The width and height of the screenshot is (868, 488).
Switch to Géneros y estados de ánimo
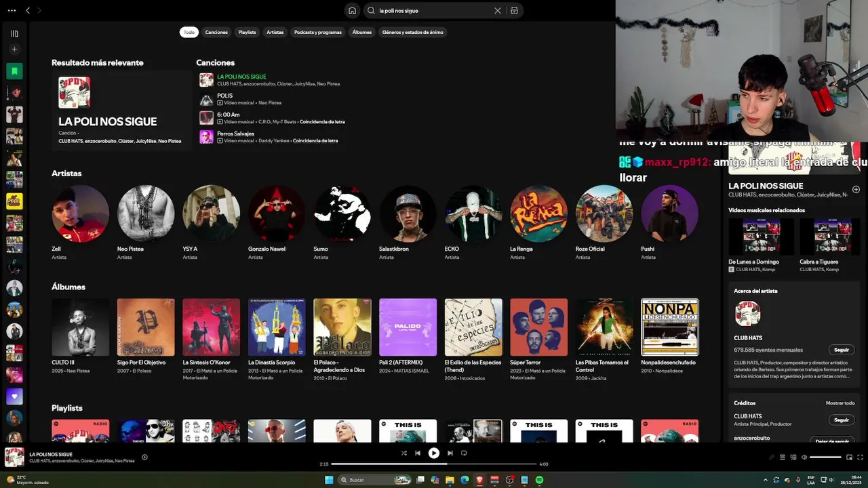(412, 32)
